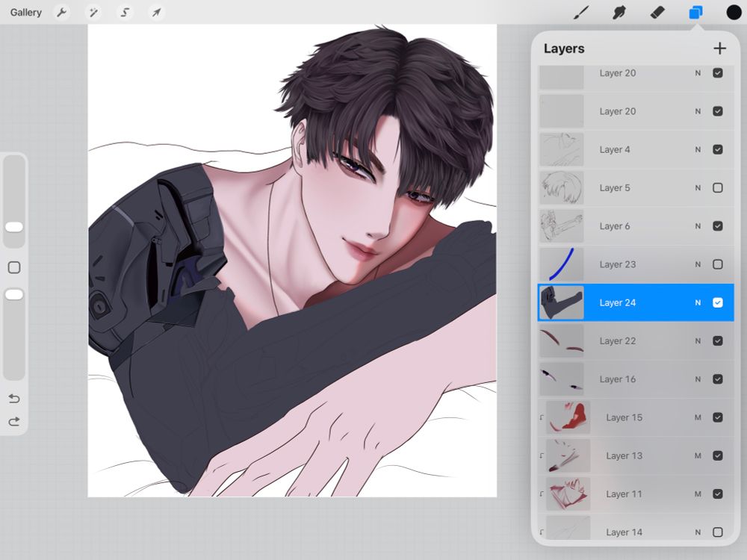The height and width of the screenshot is (560, 747).
Task: Open blend mode M for Layer 11
Action: [698, 494]
